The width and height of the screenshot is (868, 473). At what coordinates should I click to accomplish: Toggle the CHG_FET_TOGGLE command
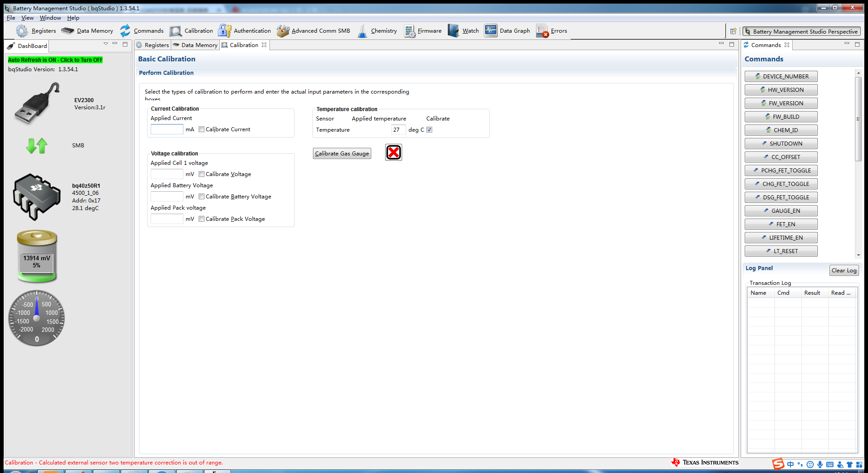(x=781, y=184)
